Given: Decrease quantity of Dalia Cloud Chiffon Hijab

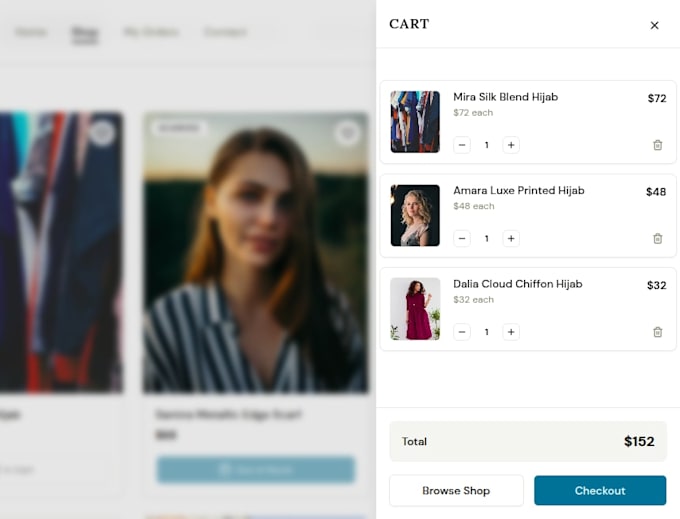Looking at the screenshot, I should pyautogui.click(x=462, y=332).
